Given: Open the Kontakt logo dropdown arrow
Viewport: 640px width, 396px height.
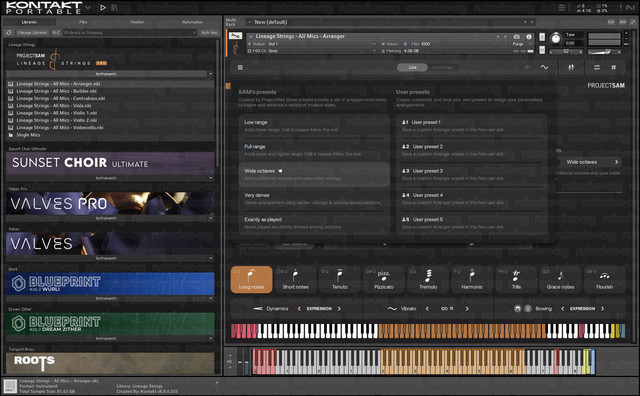Looking at the screenshot, I should coord(88,7).
